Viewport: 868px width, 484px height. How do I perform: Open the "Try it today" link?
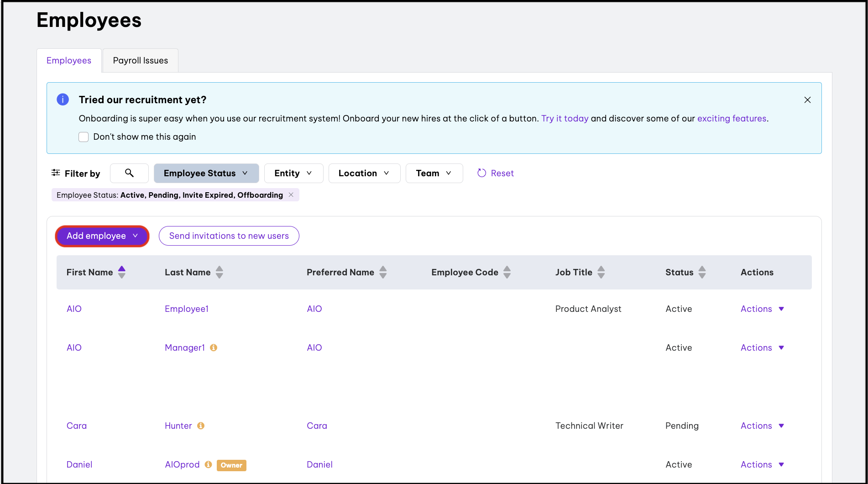[565, 118]
